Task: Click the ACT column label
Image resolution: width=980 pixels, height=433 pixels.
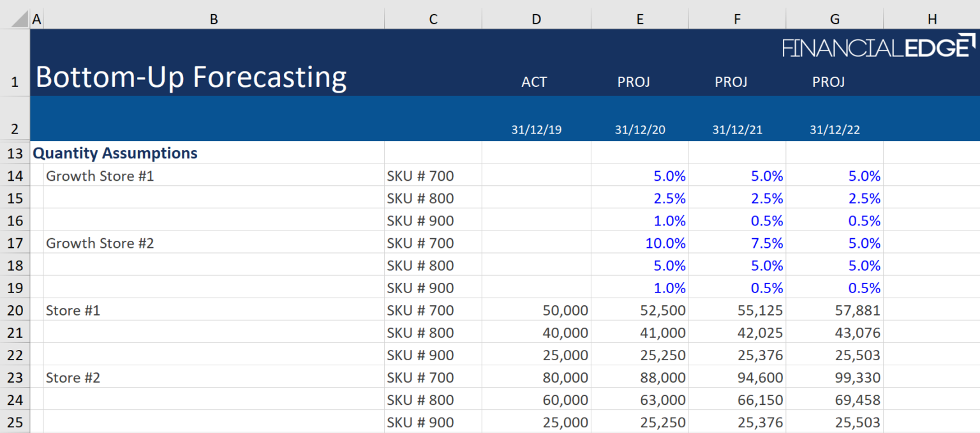Action: point(535,82)
